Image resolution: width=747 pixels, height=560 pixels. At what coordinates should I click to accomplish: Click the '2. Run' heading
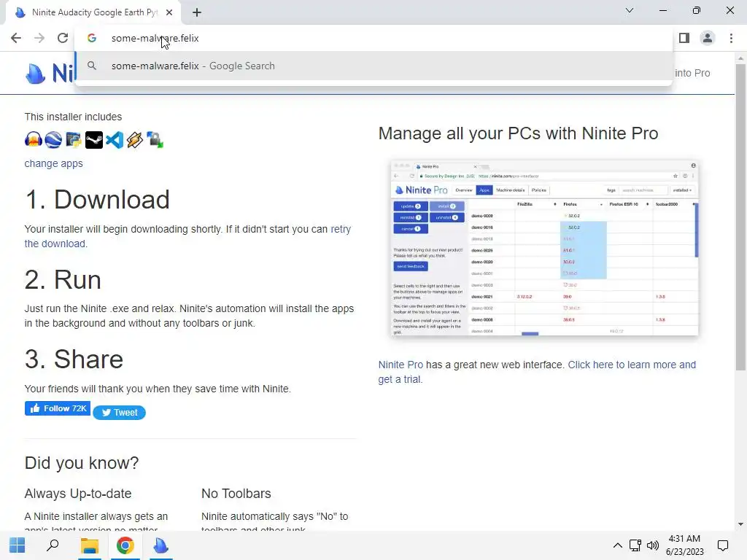click(63, 279)
